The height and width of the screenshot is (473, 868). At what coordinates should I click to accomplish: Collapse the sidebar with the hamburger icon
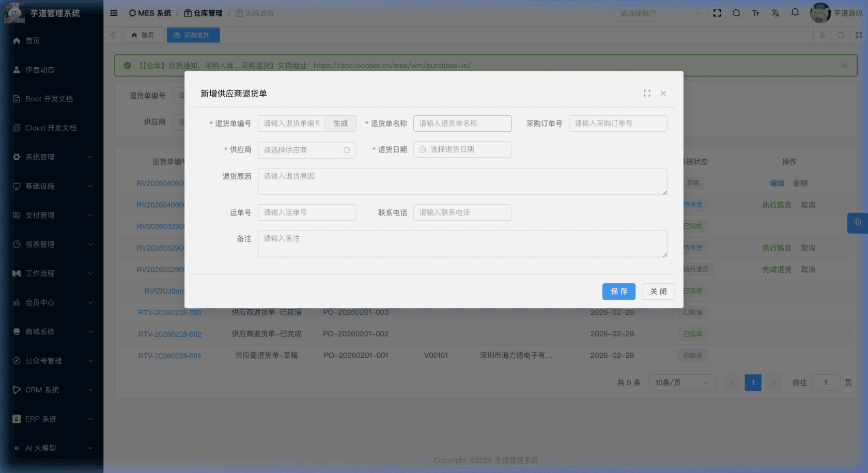114,13
